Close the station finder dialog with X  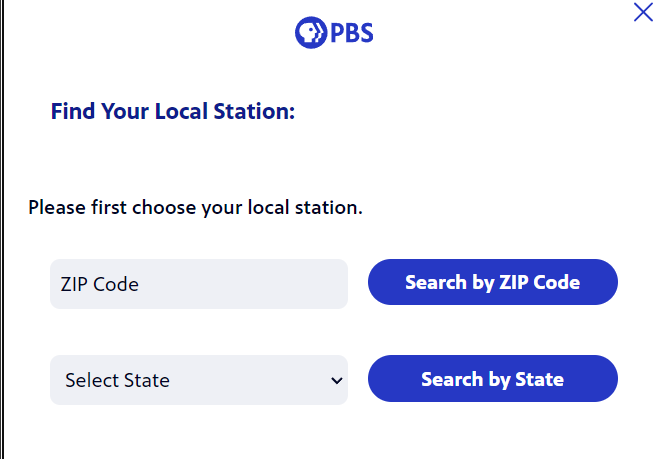pos(643,12)
